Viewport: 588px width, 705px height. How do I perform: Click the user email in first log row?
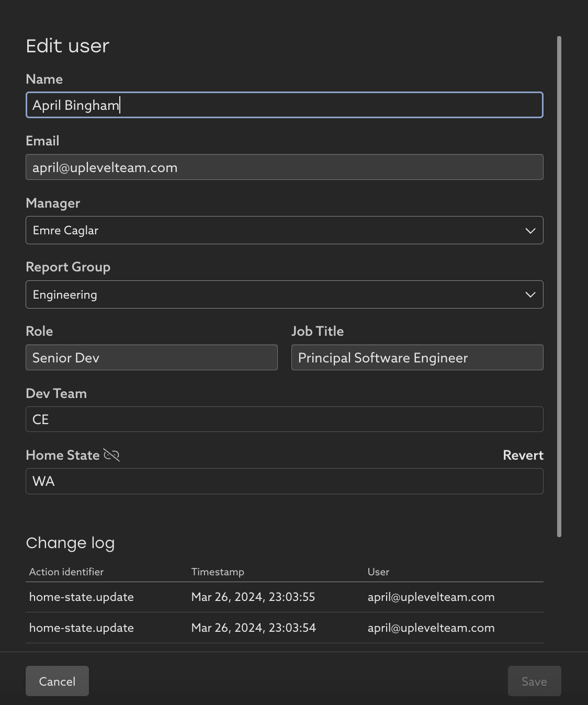(x=431, y=597)
